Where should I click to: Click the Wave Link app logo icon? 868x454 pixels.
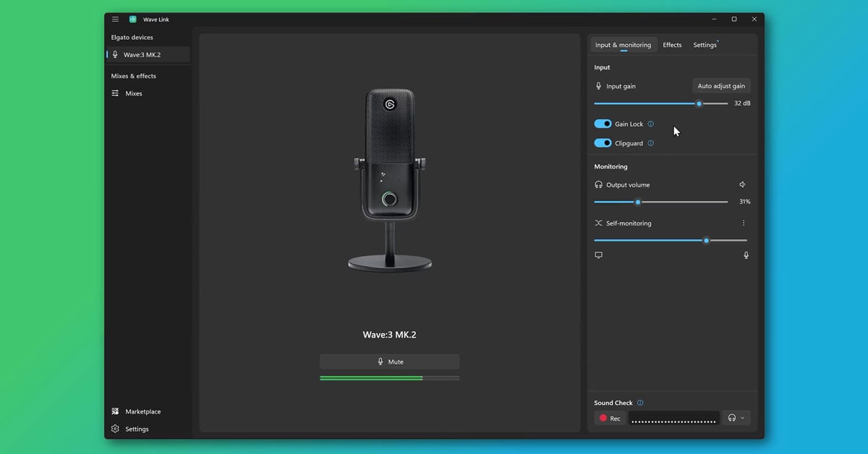(132, 20)
